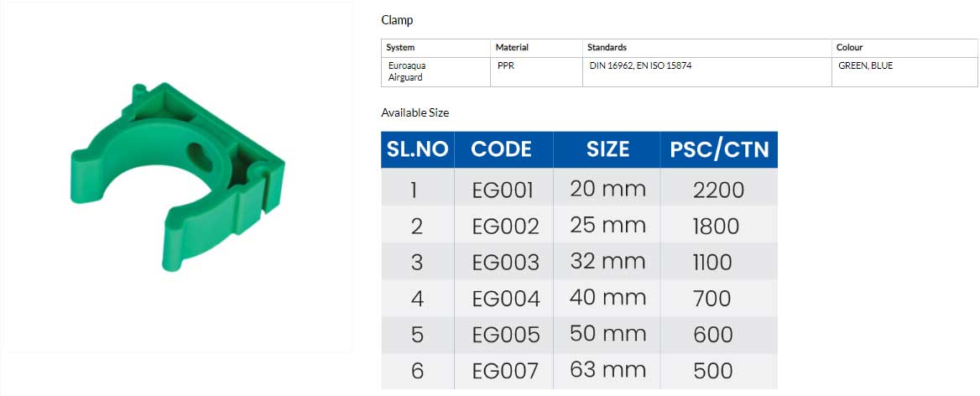Click product code EG005
Screen dimensions: 980x396
(506, 335)
